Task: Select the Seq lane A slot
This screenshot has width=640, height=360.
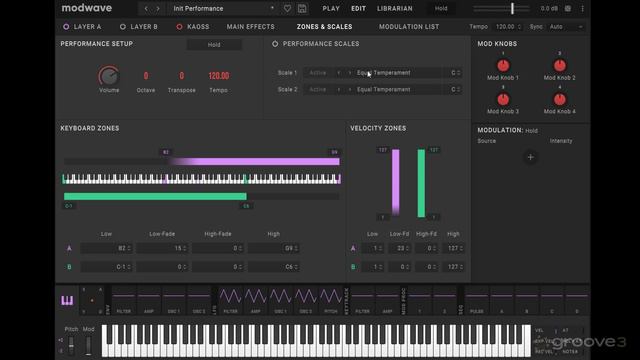Action: pyautogui.click(x=502, y=300)
